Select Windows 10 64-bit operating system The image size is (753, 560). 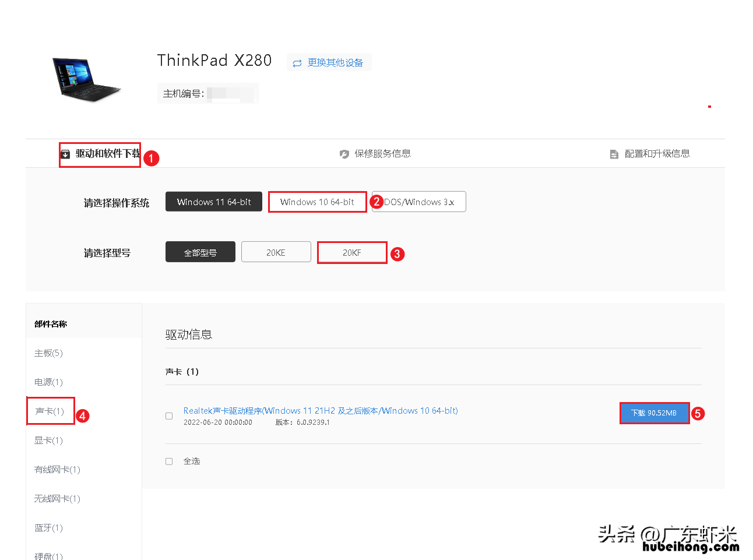coord(317,202)
